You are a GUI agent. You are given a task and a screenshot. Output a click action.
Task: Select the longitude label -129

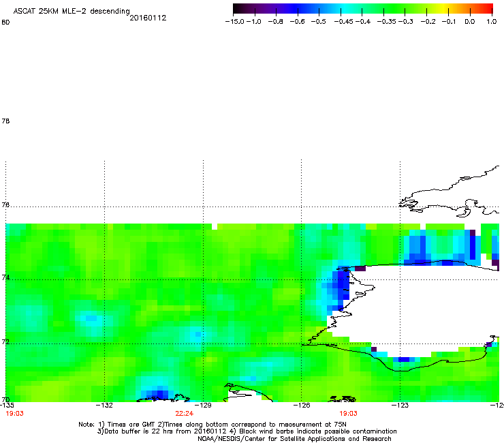coord(203,405)
